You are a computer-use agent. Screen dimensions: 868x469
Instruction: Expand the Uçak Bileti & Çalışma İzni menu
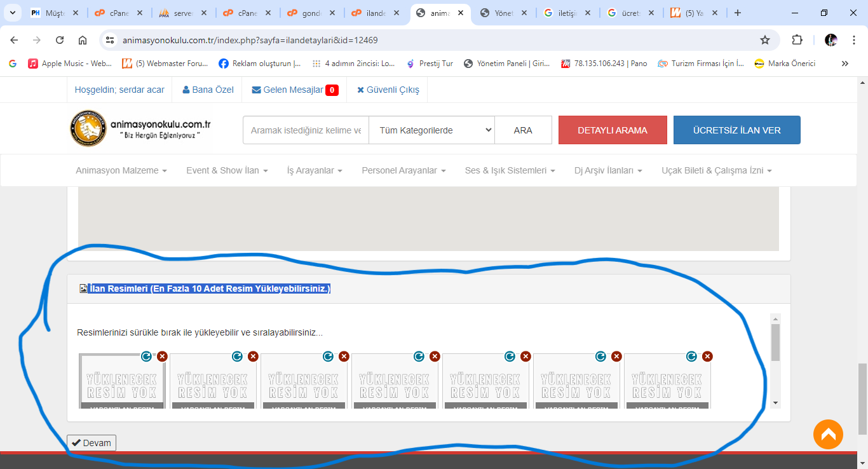(x=717, y=170)
